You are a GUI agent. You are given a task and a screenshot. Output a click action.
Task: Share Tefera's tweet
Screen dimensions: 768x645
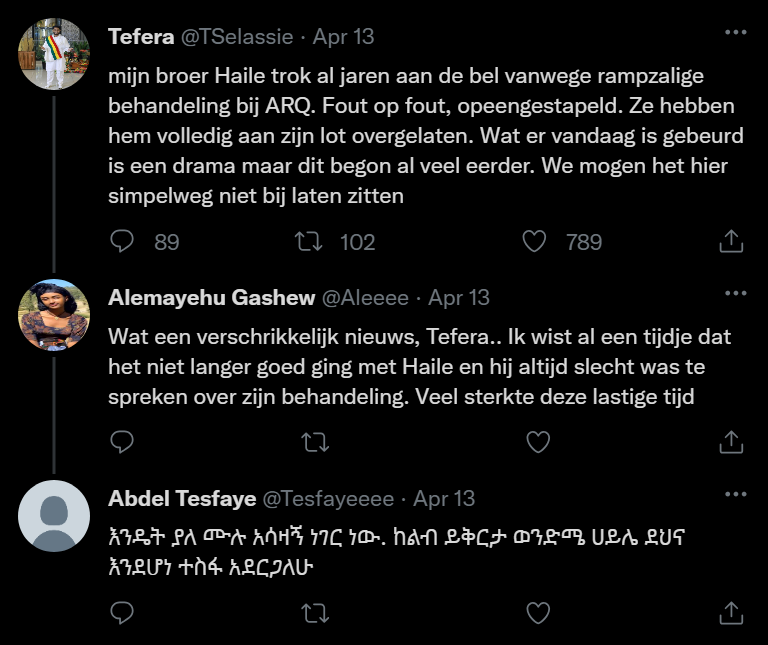tap(731, 241)
